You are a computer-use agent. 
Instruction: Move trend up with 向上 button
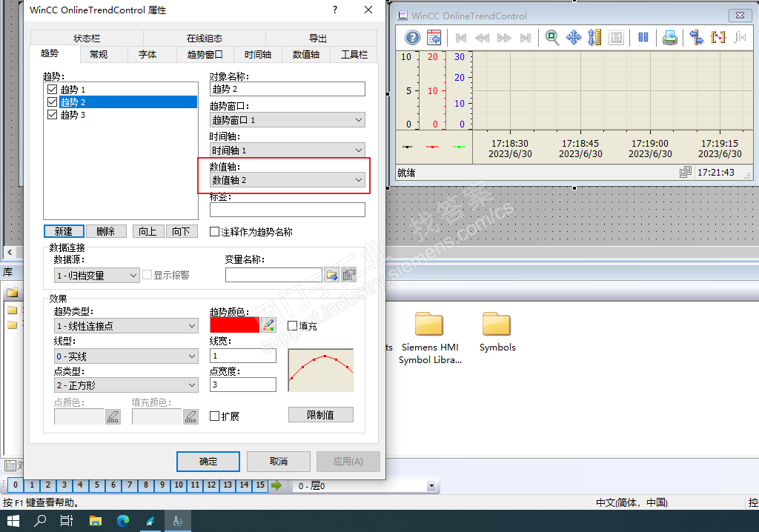tap(148, 231)
